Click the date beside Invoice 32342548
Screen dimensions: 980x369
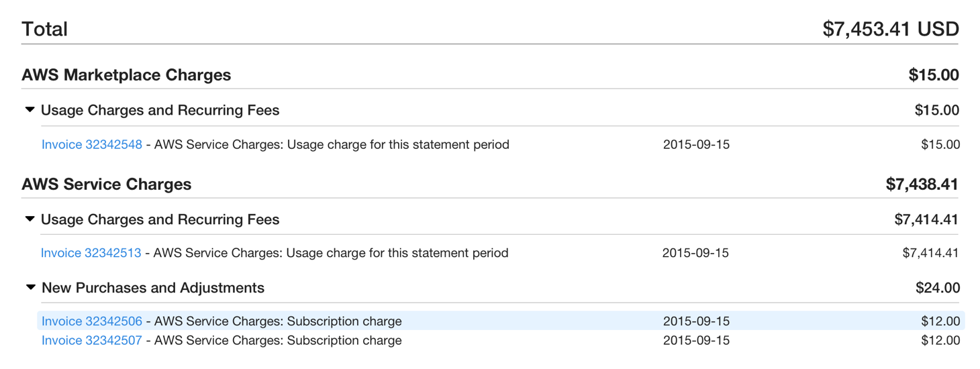coord(696,144)
